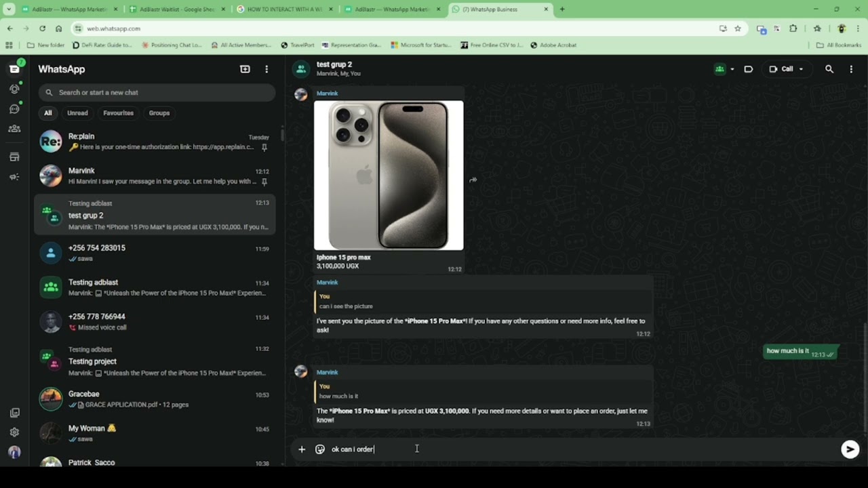The height and width of the screenshot is (488, 868).
Task: Select the Unread chat filter
Action: [x=77, y=113]
